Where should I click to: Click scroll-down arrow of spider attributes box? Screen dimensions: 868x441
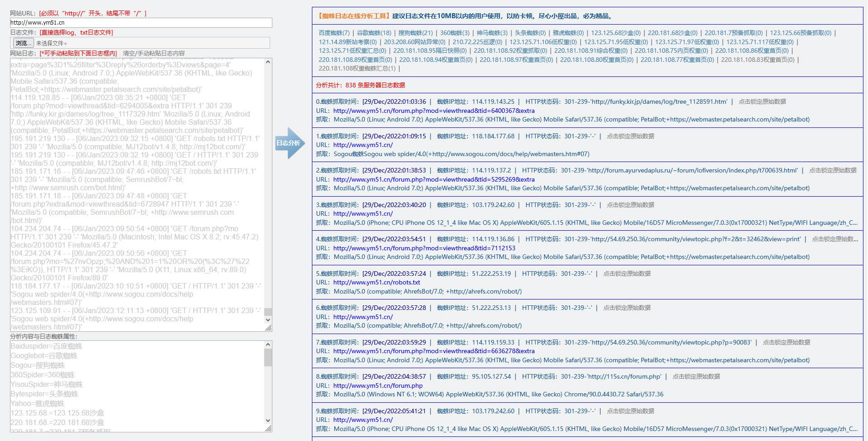(268, 421)
